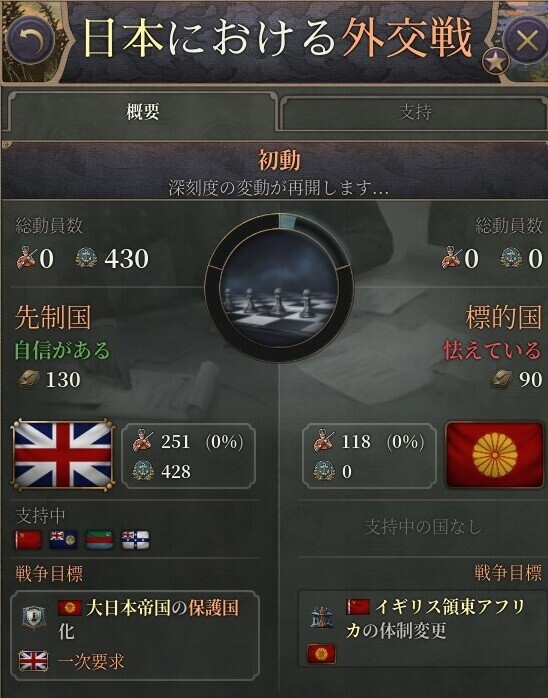The image size is (548, 698).
Task: Click the small UK flag beside 一次要求
Action: pos(33,661)
